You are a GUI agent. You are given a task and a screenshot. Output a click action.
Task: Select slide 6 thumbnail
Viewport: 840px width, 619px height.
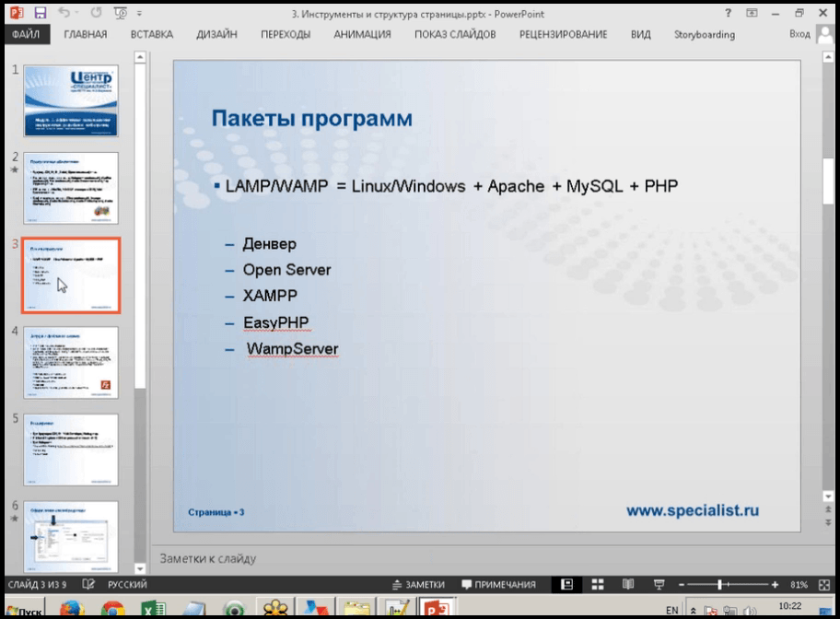coord(71,536)
